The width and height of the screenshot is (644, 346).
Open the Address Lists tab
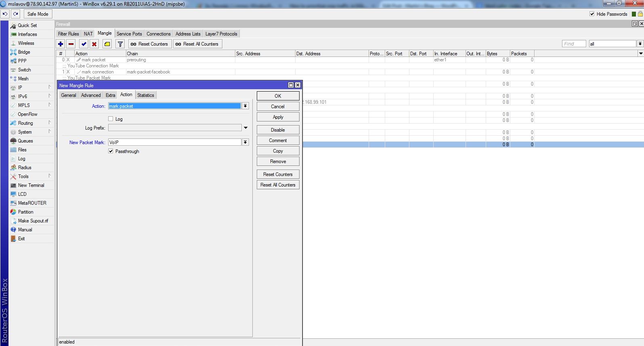coord(188,34)
